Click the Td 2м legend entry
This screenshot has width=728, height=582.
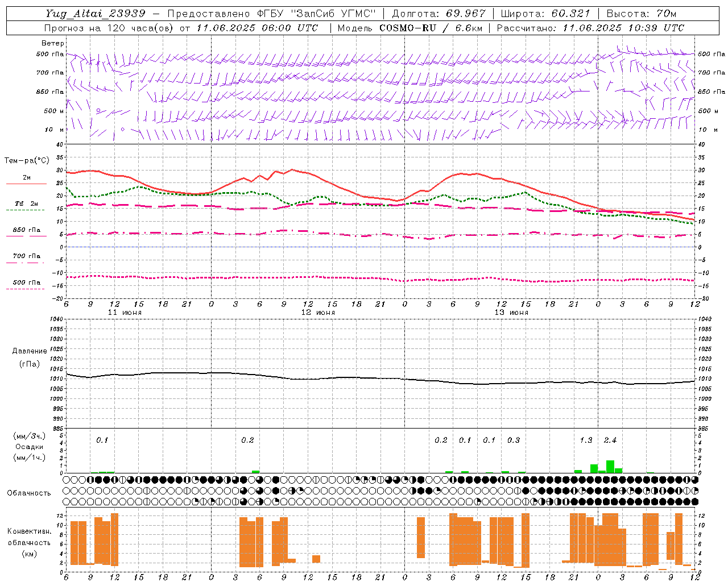26,203
